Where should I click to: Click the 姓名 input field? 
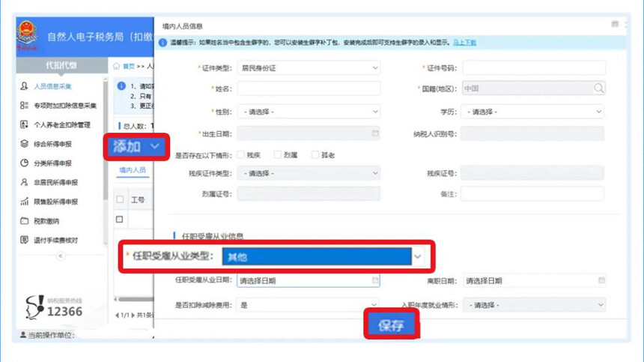point(309,88)
